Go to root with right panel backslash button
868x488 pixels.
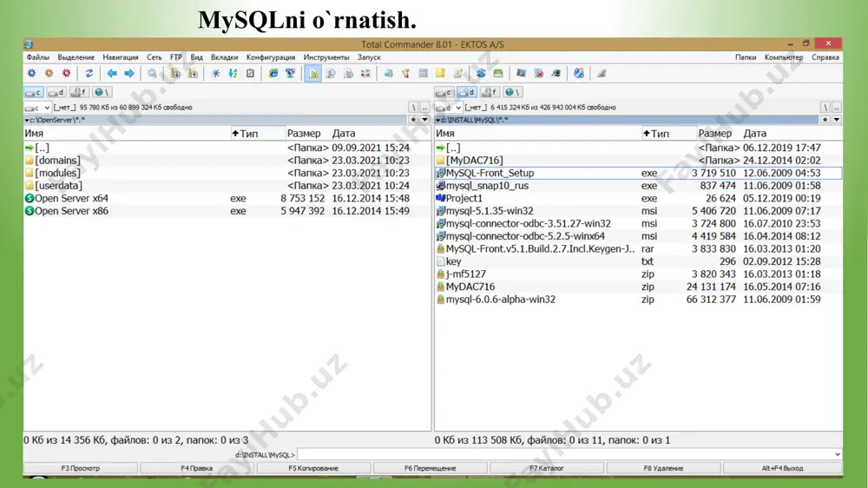coord(825,108)
